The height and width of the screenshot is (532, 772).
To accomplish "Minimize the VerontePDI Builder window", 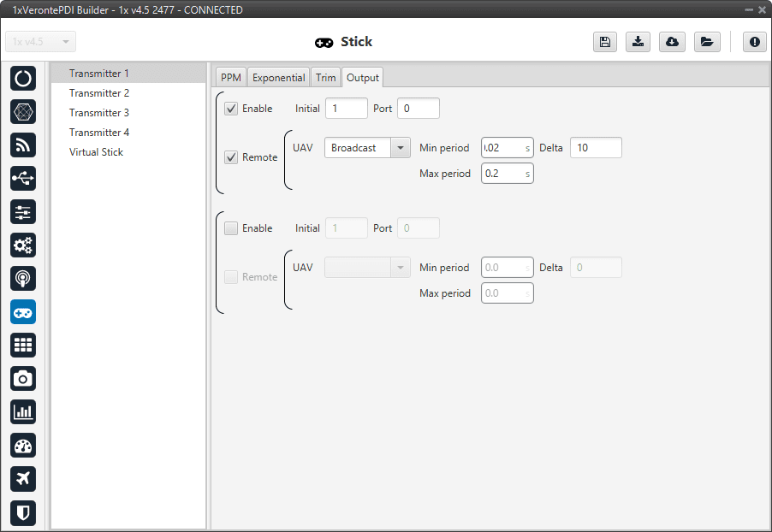I will pos(749,9).
